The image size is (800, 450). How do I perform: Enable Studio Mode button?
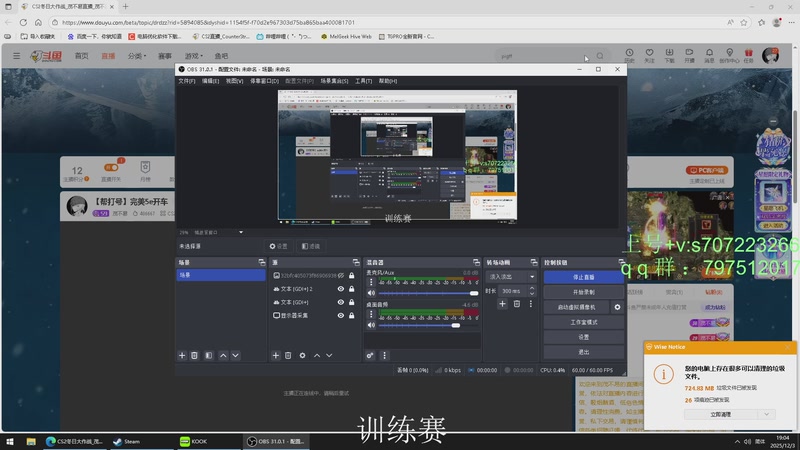(583, 322)
